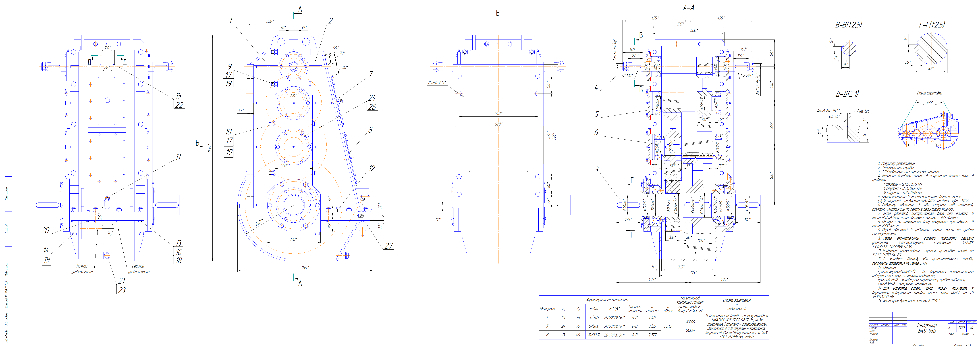This screenshot has width=980, height=347.
Task: Click the "Смазка зацепления и подшипников" header
Action: (737, 304)
